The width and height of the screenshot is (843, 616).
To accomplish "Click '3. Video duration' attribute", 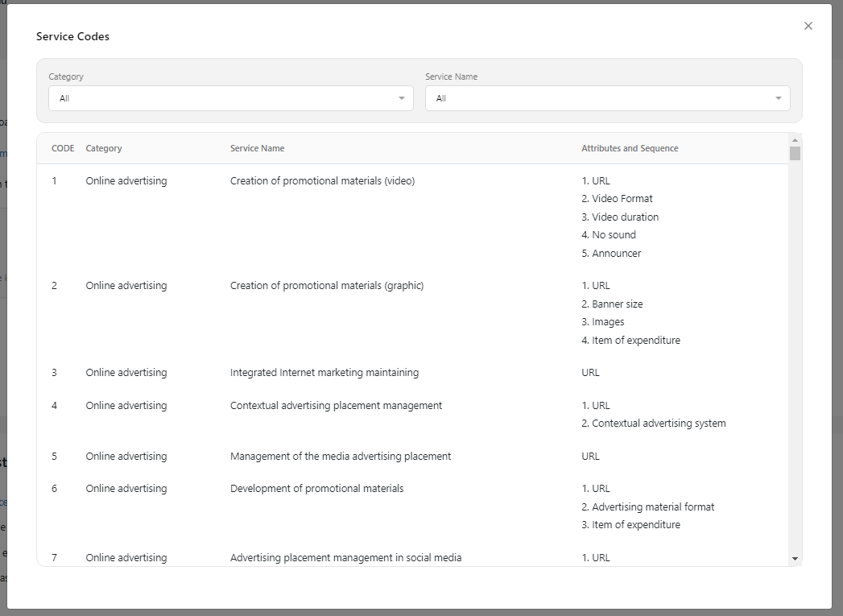I will click(620, 217).
